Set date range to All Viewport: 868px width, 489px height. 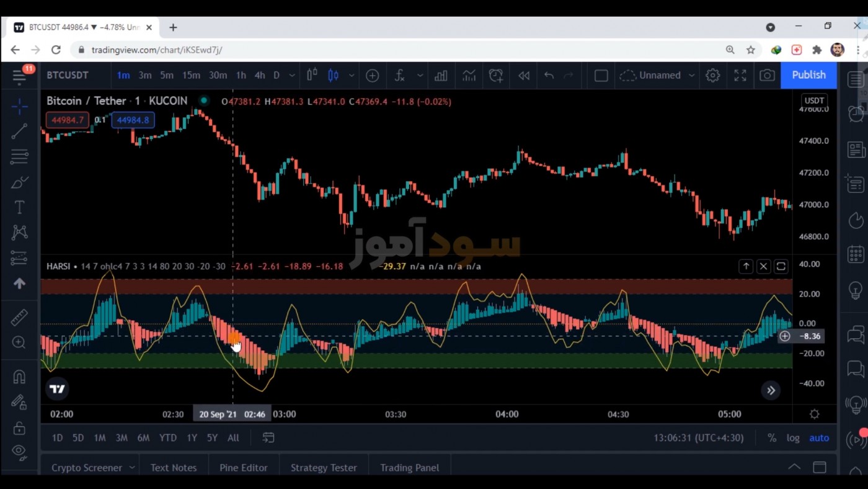point(233,437)
